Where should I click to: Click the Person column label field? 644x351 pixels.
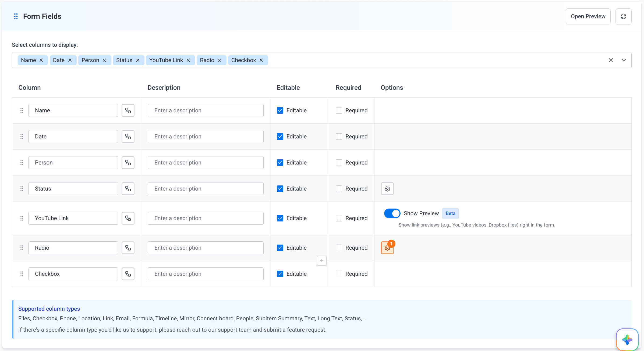(x=73, y=163)
